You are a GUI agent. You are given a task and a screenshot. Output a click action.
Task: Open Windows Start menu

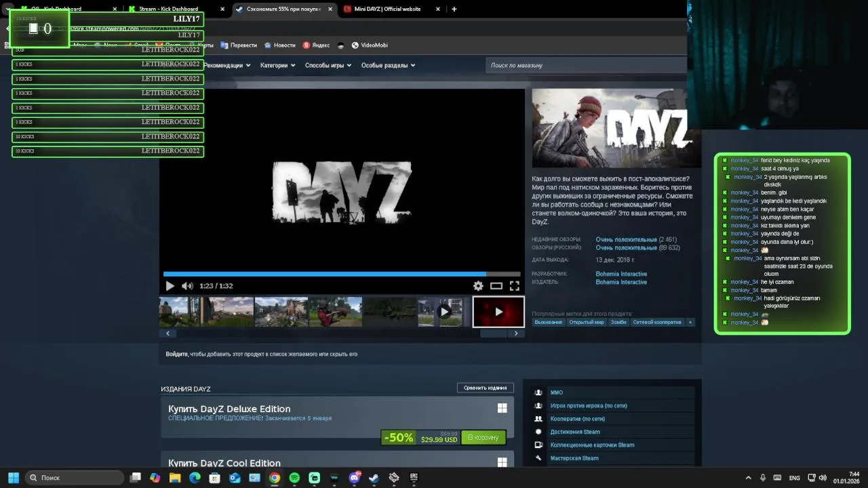coord(14,478)
